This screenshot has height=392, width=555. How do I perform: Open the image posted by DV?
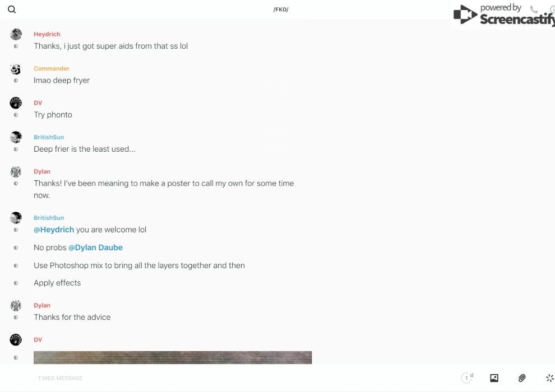(x=173, y=357)
